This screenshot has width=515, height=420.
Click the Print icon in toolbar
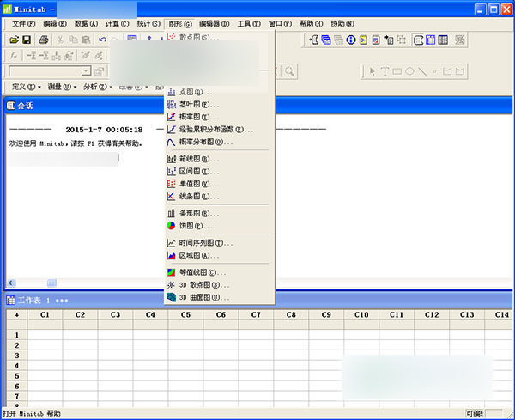pyautogui.click(x=43, y=40)
